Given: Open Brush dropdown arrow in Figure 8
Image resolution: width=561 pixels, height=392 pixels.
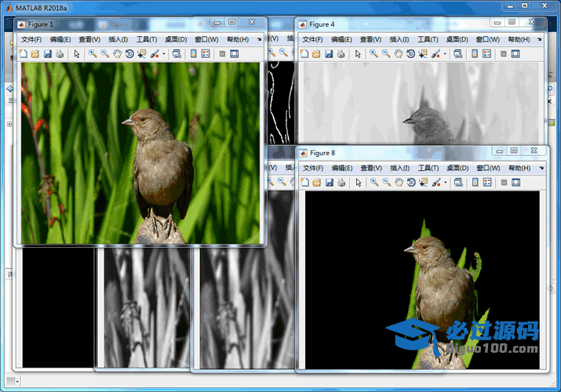Looking at the screenshot, I should [445, 183].
